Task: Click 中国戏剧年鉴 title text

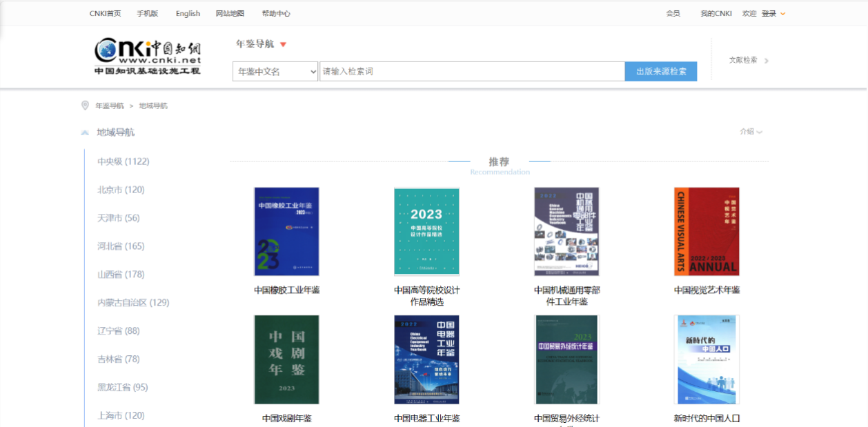Action: coord(287,419)
